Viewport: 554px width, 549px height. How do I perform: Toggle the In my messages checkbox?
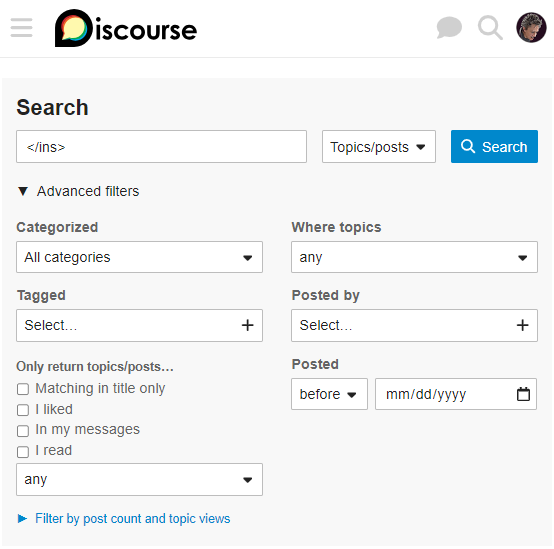23,431
